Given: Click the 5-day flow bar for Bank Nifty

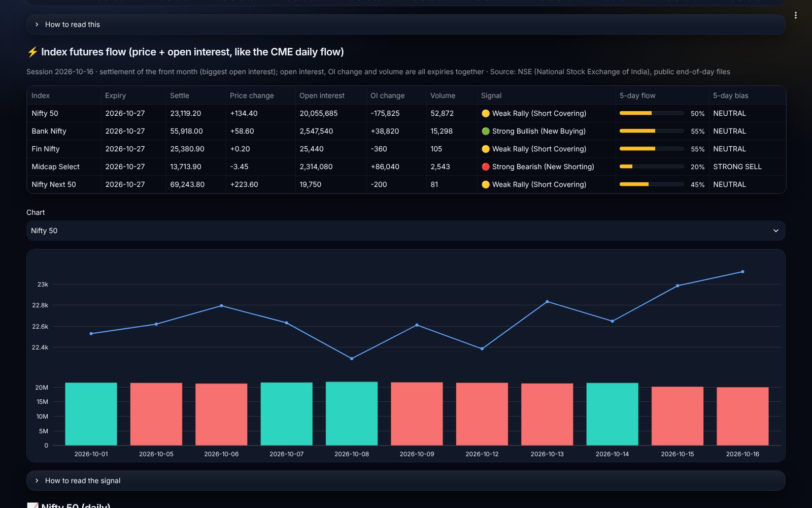Looking at the screenshot, I should tap(652, 131).
